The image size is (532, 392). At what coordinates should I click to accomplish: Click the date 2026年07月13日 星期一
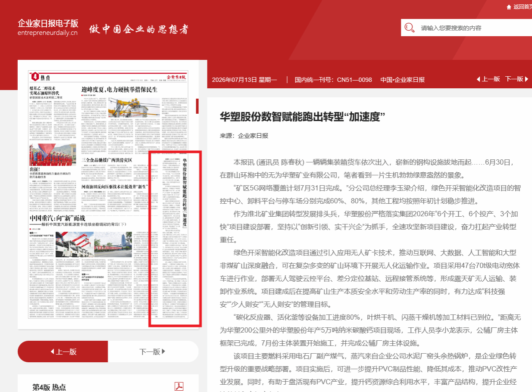pyautogui.click(x=244, y=80)
